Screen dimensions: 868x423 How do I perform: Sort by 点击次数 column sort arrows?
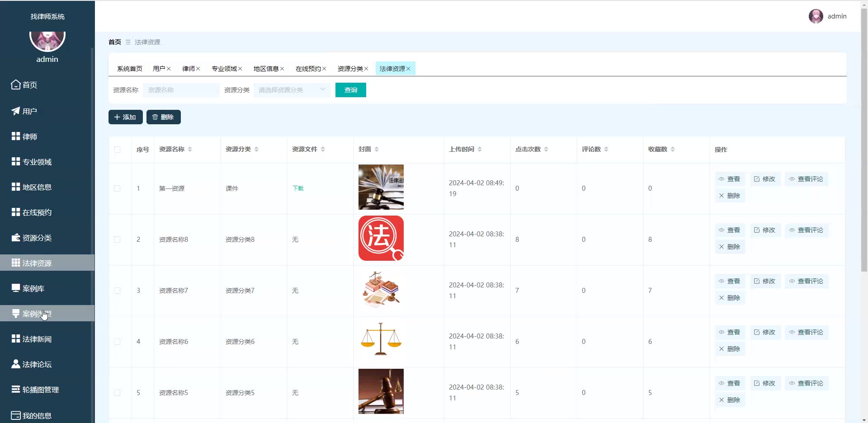tap(546, 149)
